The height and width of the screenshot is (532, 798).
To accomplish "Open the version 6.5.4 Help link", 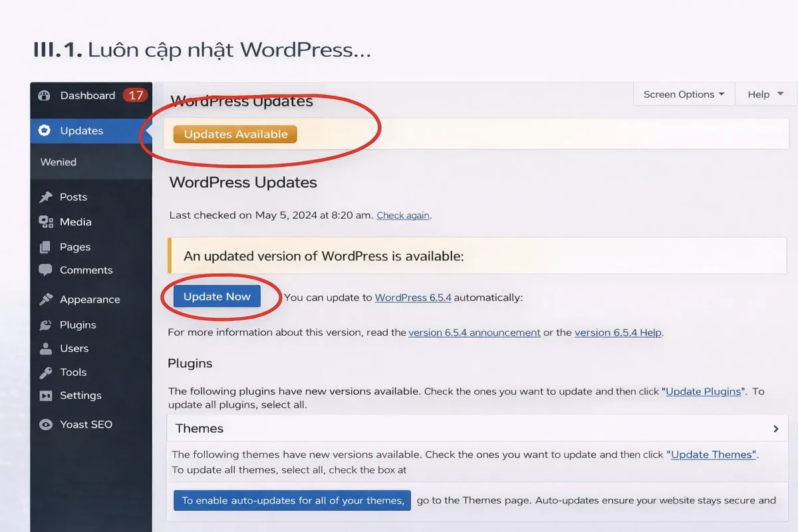I will (618, 332).
